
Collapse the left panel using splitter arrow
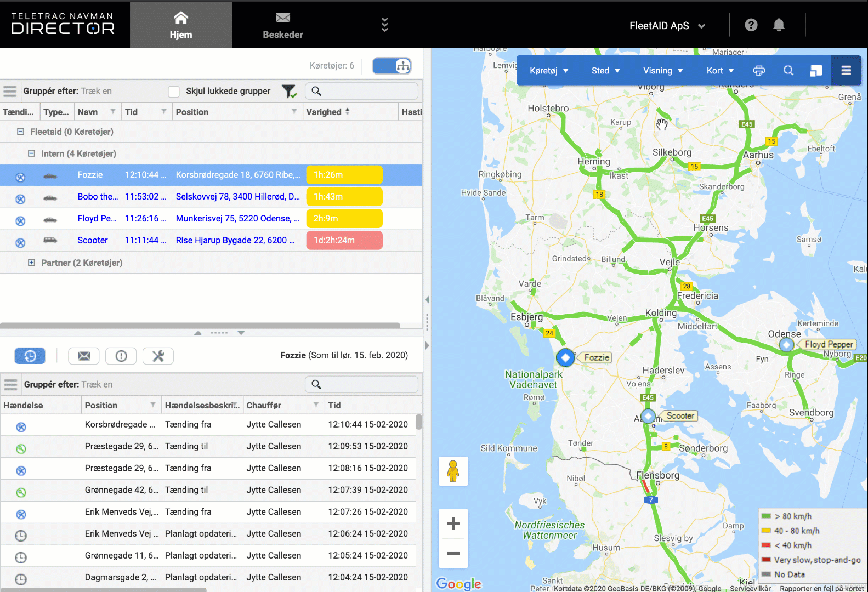pyautogui.click(x=427, y=299)
